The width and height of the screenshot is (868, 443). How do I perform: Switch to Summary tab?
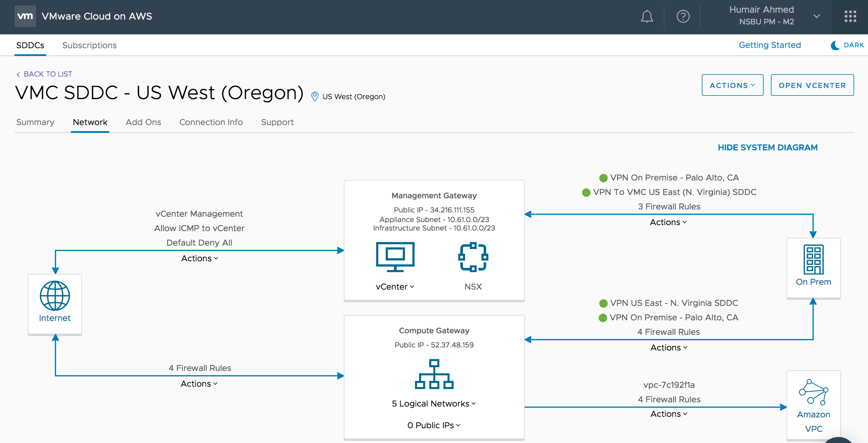coord(34,121)
